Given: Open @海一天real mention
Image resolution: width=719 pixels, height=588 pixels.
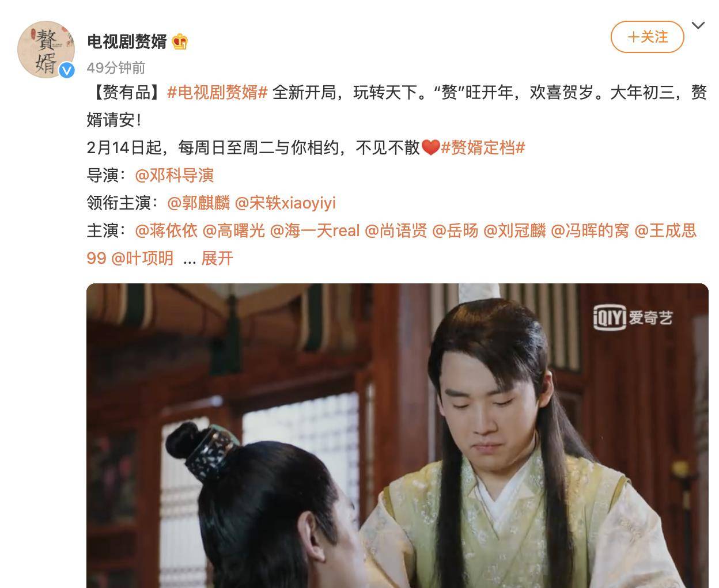Looking at the screenshot, I should coord(315,231).
